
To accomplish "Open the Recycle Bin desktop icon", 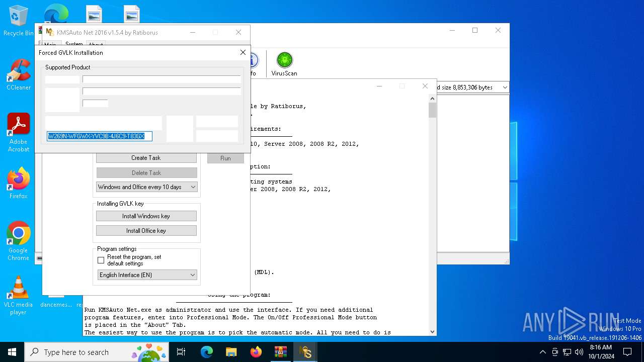I will 19,21.
